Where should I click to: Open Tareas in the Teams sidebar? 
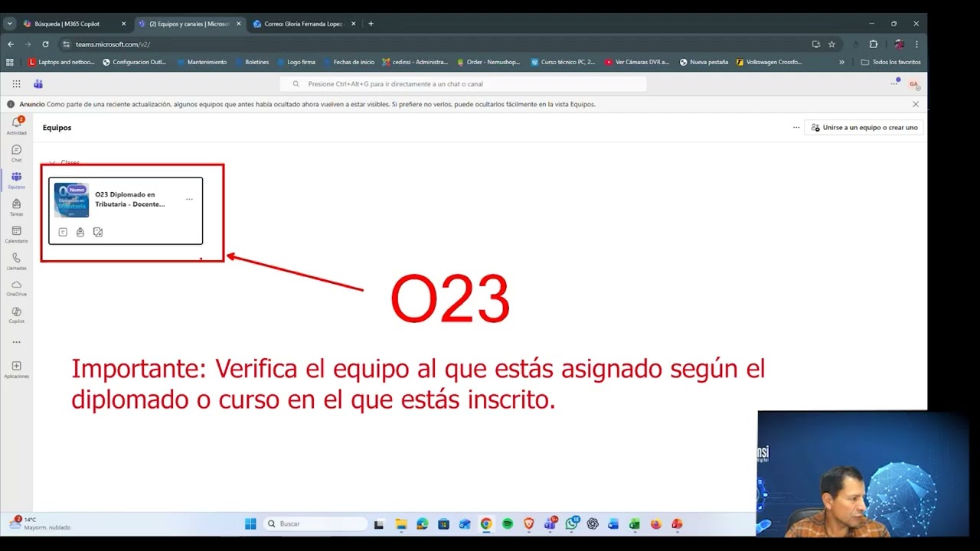(16, 207)
